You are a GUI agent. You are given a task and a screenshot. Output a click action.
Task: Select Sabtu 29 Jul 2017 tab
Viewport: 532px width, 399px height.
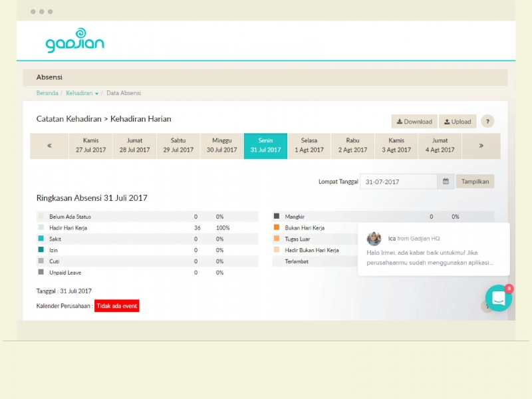click(178, 146)
